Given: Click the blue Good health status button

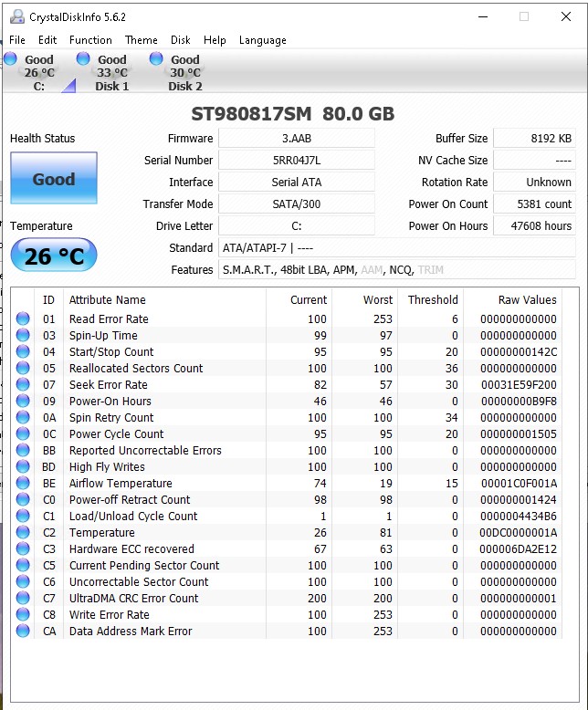Looking at the screenshot, I should pyautogui.click(x=54, y=178).
